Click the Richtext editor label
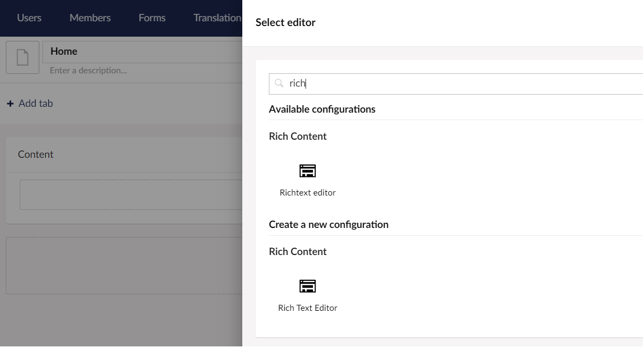The height and width of the screenshot is (348, 644). 307,192
